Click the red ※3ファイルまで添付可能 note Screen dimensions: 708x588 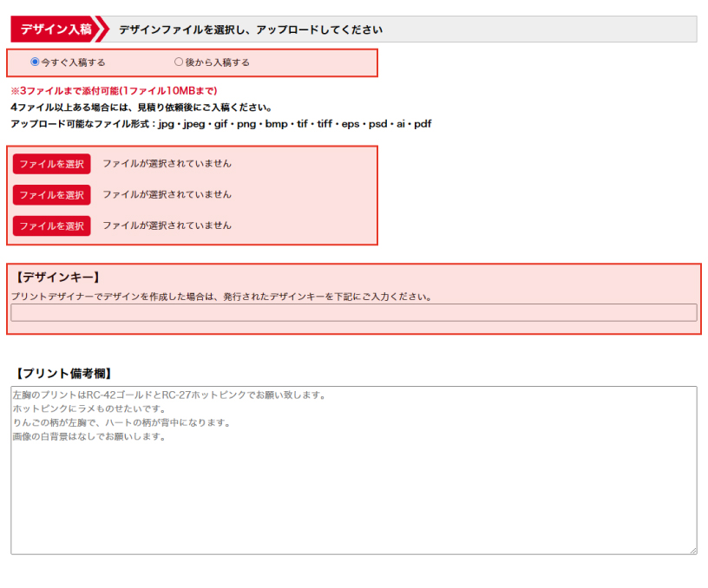pyautogui.click(x=114, y=91)
